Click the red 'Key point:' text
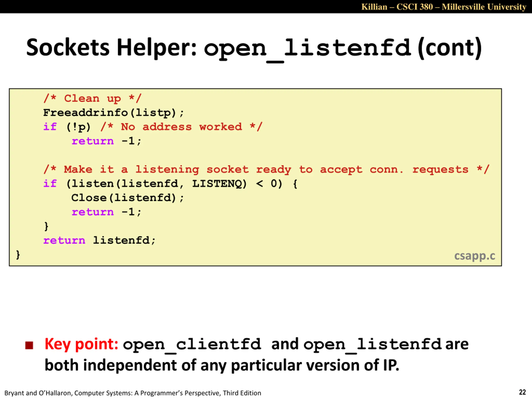This screenshot has width=532, height=399. (x=81, y=345)
